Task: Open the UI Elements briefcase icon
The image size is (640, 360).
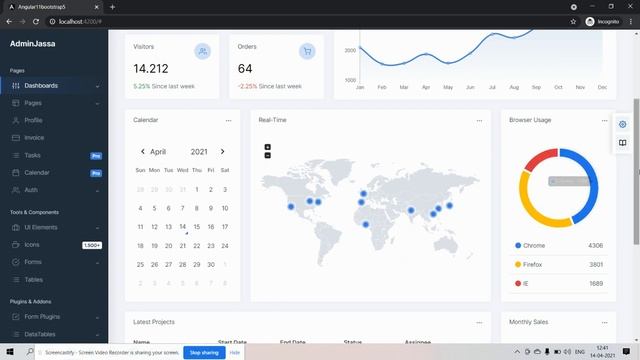Action: pyautogui.click(x=16, y=227)
